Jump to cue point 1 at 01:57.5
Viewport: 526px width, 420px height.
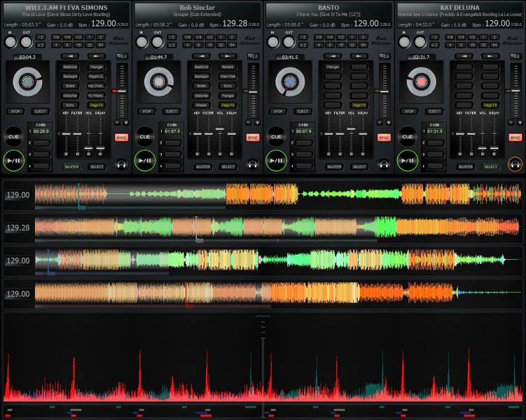click(x=172, y=132)
